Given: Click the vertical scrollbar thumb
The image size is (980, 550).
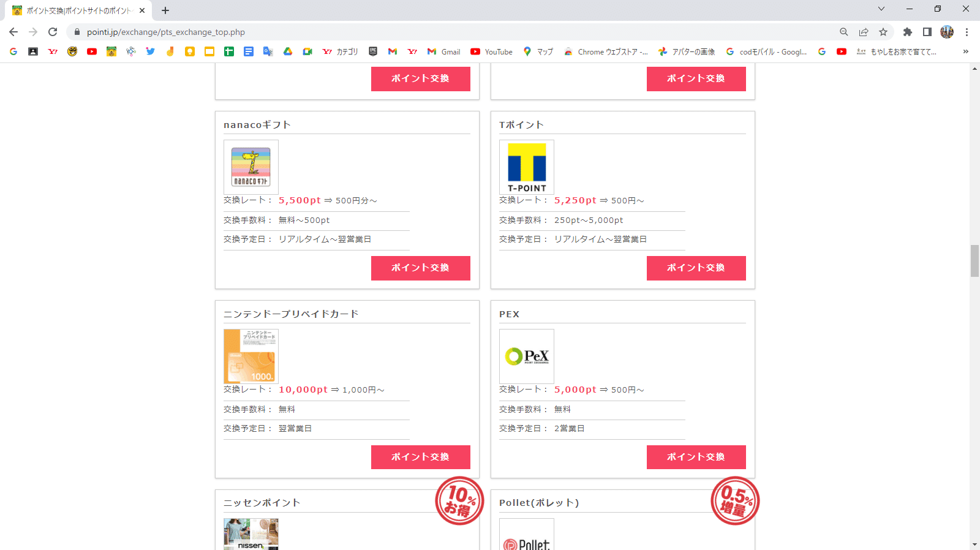Looking at the screenshot, I should [974, 261].
